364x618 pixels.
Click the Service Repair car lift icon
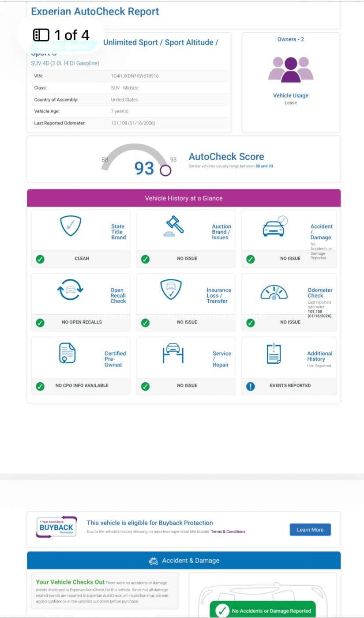point(173,353)
